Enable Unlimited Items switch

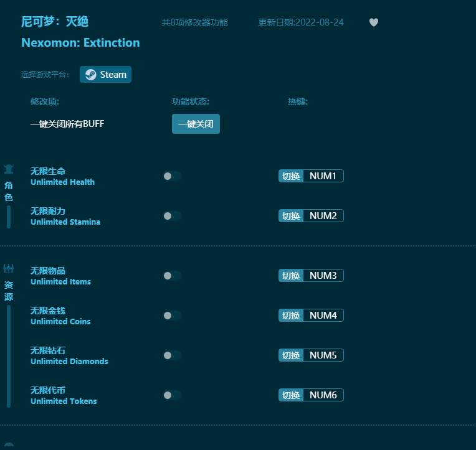point(172,276)
